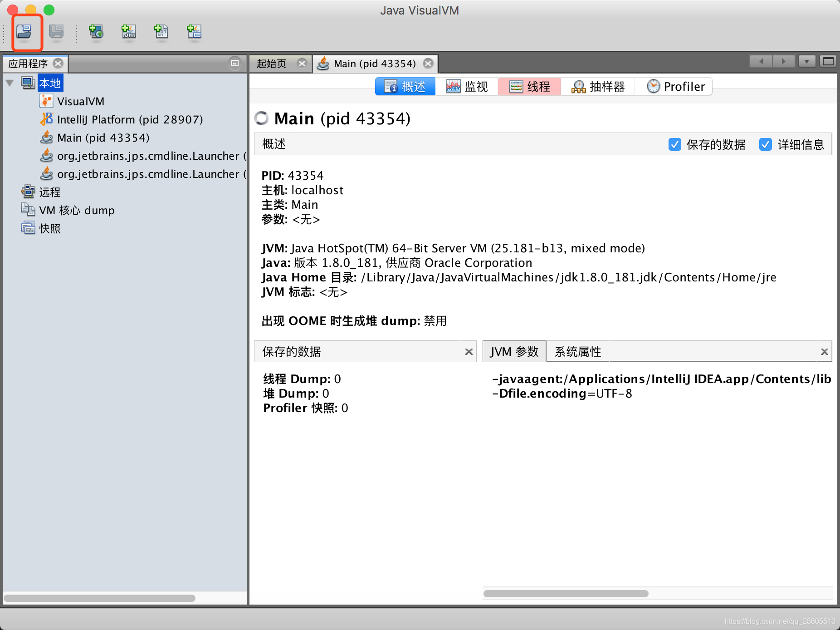The width and height of the screenshot is (840, 630).
Task: Select Main (pid 43354) in tree
Action: pyautogui.click(x=103, y=138)
